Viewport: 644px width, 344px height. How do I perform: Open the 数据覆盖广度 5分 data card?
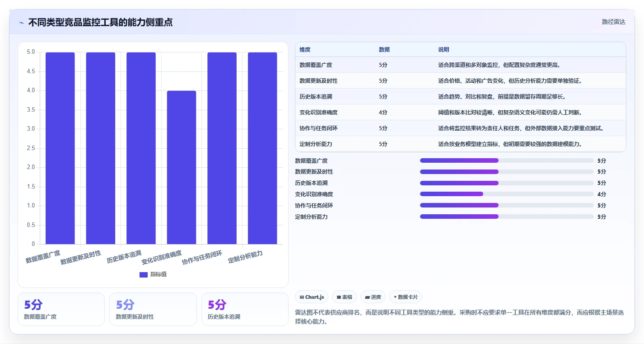[61, 309]
